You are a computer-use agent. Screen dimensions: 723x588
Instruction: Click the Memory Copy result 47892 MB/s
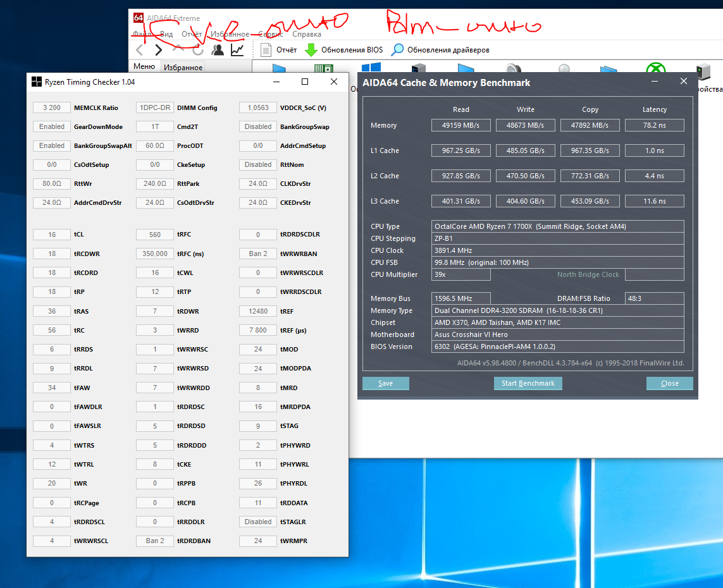[x=590, y=125]
